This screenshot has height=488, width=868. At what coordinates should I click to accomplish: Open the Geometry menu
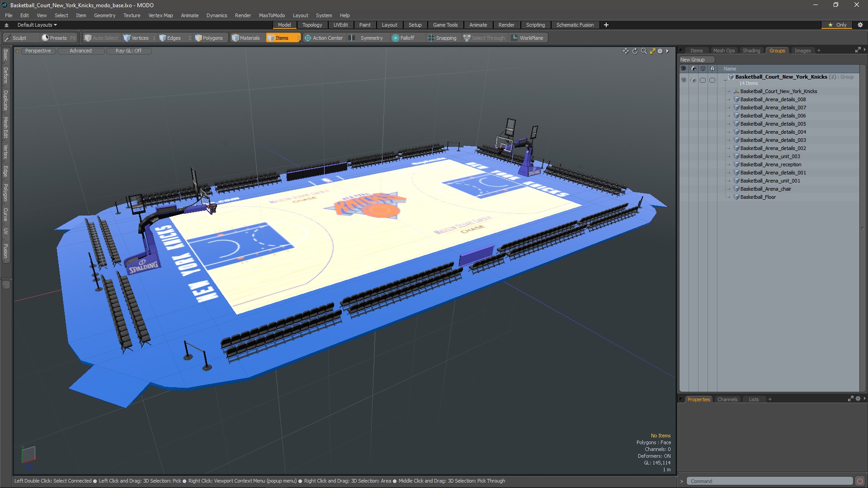pyautogui.click(x=104, y=15)
